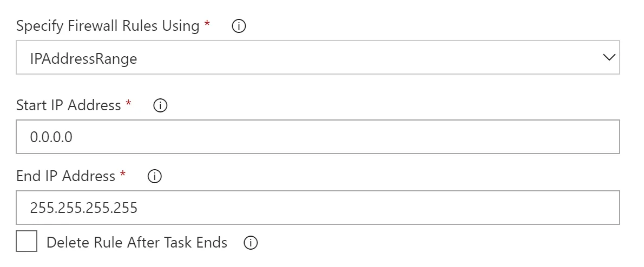Click the Delete Rule After Task Ends label text
This screenshot has width=644, height=267.
(x=136, y=243)
